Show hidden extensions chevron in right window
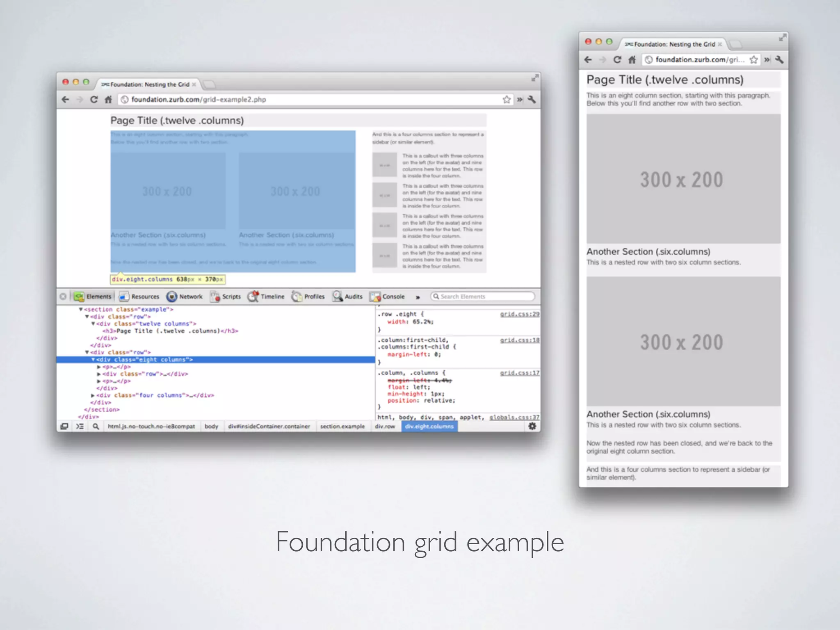 pyautogui.click(x=767, y=60)
